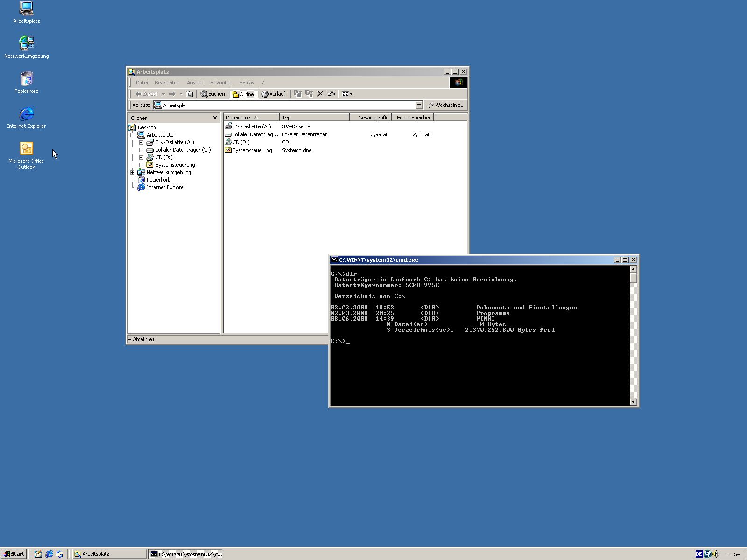Viewport: 747px width, 560px height.
Task: Click the Start button
Action: [x=14, y=554]
